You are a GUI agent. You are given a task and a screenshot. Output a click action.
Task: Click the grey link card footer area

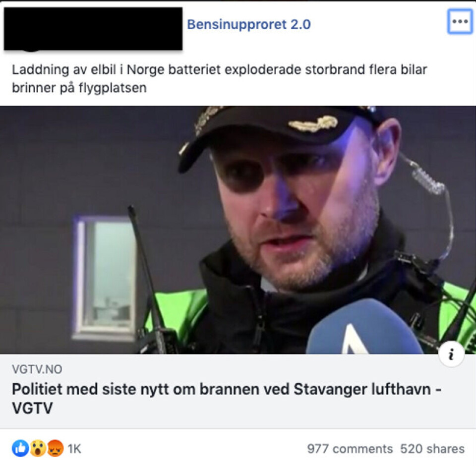[x=238, y=391]
